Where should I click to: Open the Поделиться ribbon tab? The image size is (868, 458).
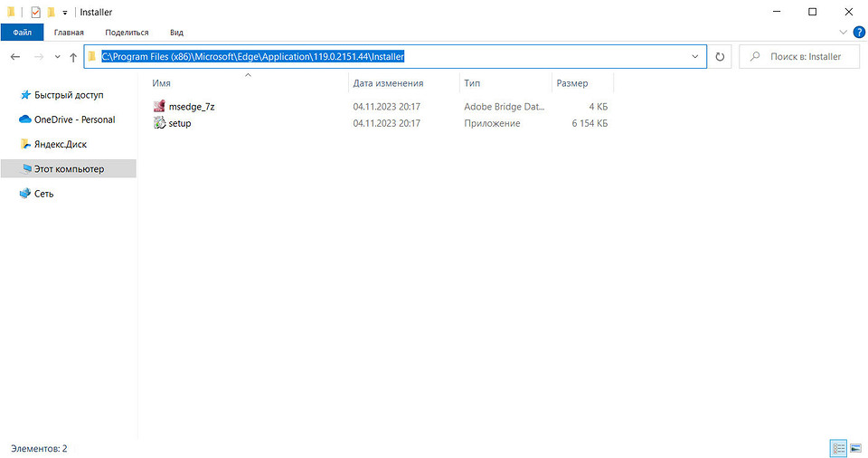coord(127,33)
